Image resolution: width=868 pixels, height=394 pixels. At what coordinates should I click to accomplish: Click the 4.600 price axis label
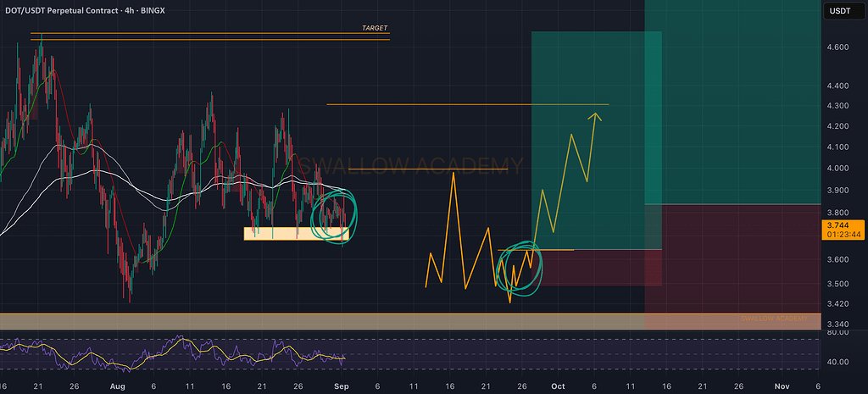click(x=838, y=47)
